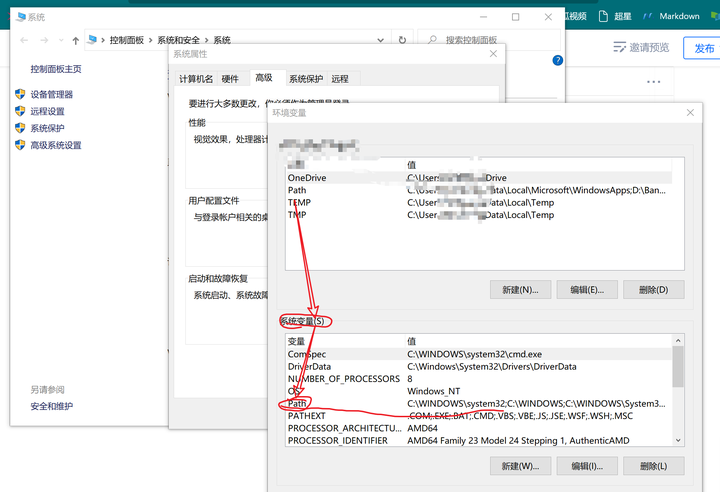The height and width of the screenshot is (492, 720).
Task: Select the system Path variable row
Action: point(478,404)
